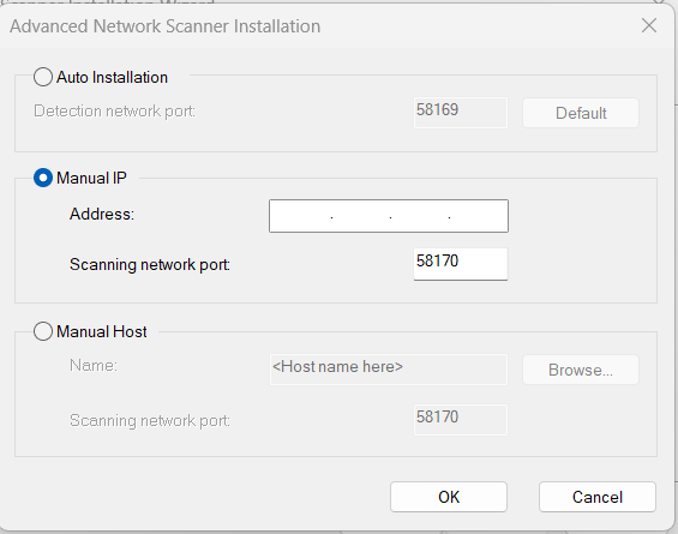Click the third octet of the Address field
Image resolution: width=678 pixels, height=534 pixels.
[419, 216]
